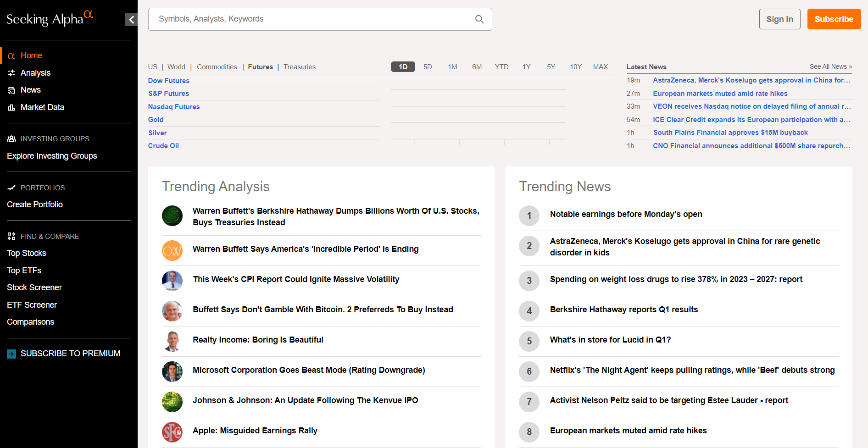The image size is (868, 448).
Task: Open VEON Nasdaq notice news headline
Action: click(x=752, y=106)
